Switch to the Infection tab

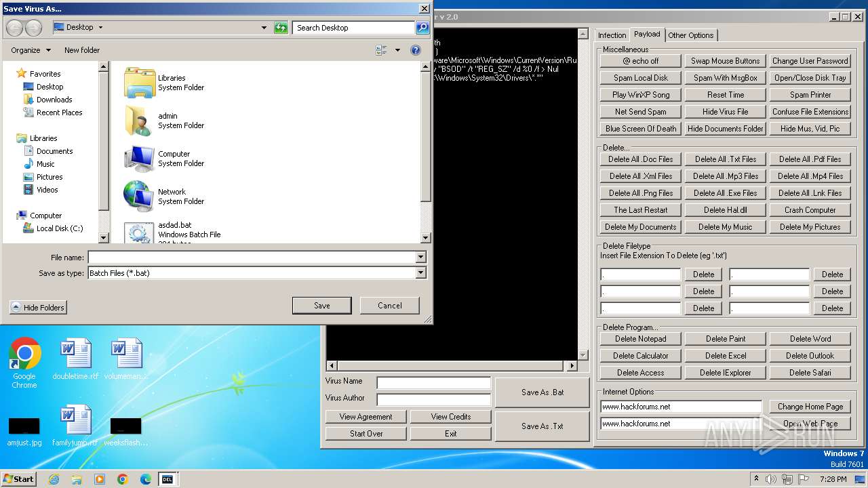[612, 35]
